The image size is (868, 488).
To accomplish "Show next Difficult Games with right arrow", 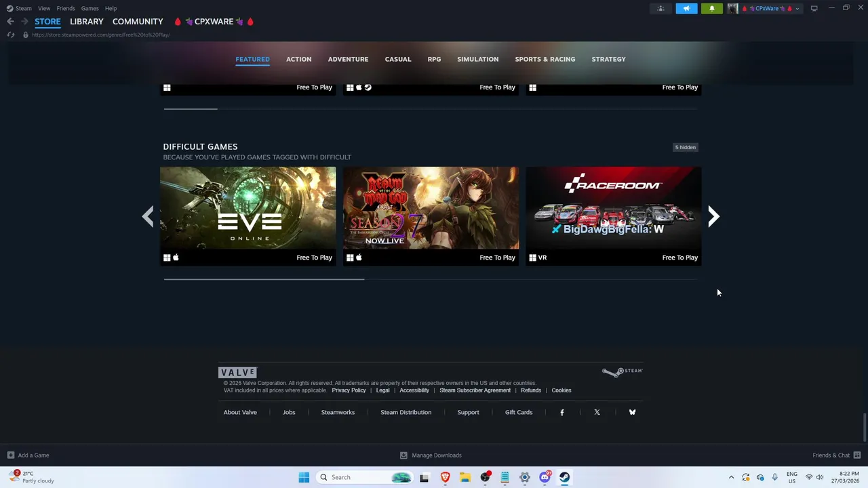I will [x=713, y=216].
